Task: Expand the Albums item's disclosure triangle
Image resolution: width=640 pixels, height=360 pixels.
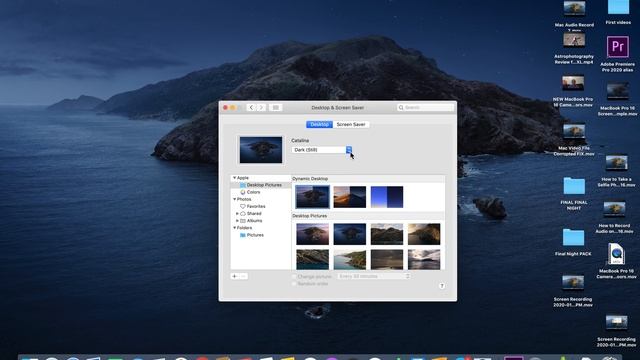Action: [237, 221]
